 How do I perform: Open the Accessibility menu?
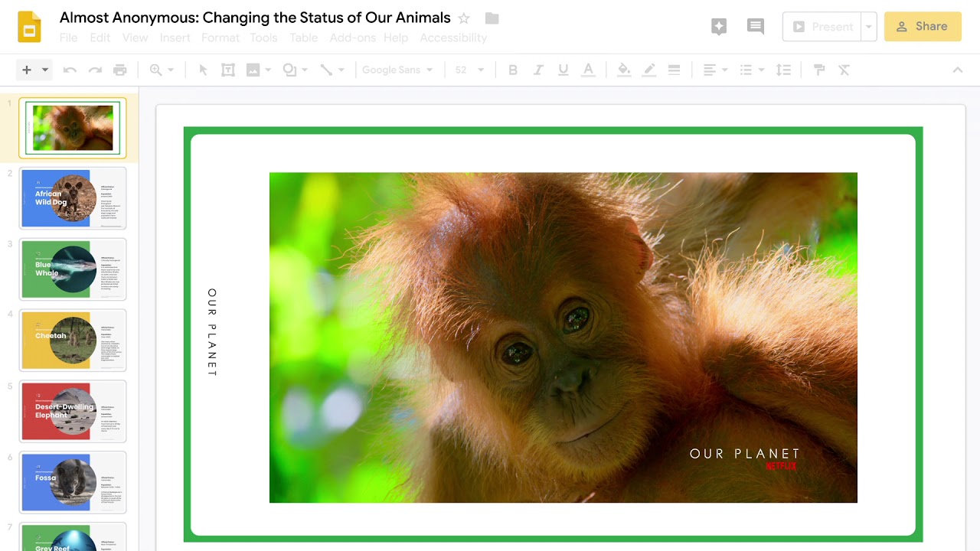(x=453, y=37)
